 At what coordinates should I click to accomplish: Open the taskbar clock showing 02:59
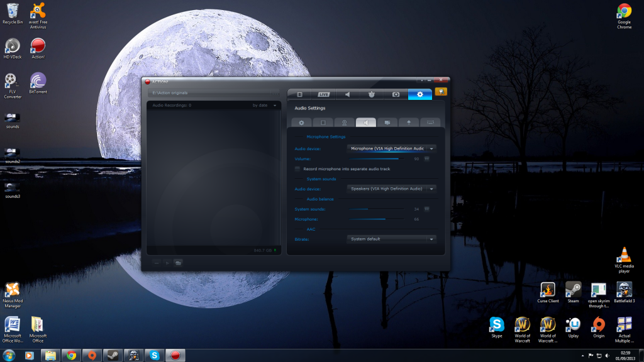(625, 356)
